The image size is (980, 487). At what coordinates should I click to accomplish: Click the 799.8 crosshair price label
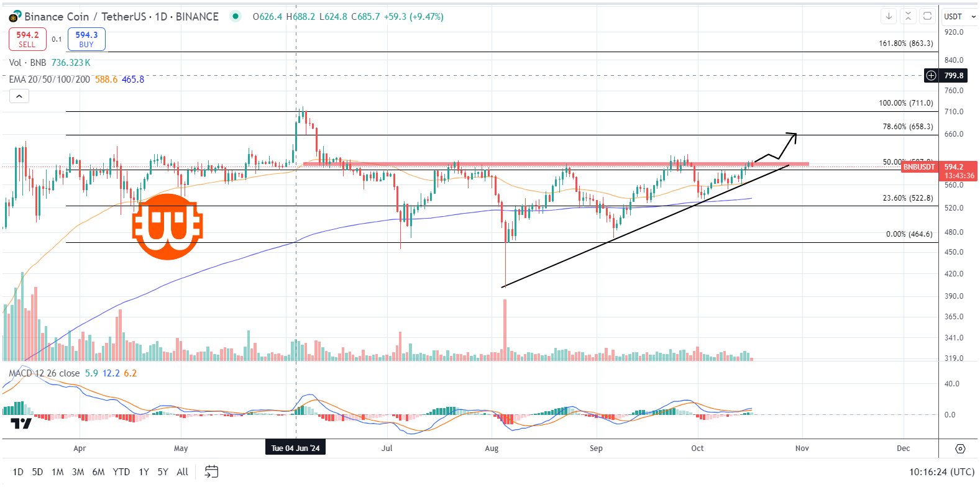pyautogui.click(x=954, y=76)
